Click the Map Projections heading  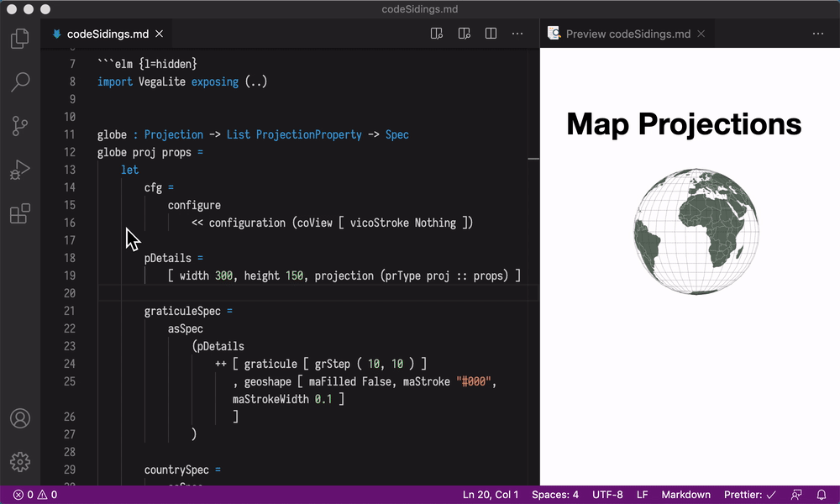[684, 124]
